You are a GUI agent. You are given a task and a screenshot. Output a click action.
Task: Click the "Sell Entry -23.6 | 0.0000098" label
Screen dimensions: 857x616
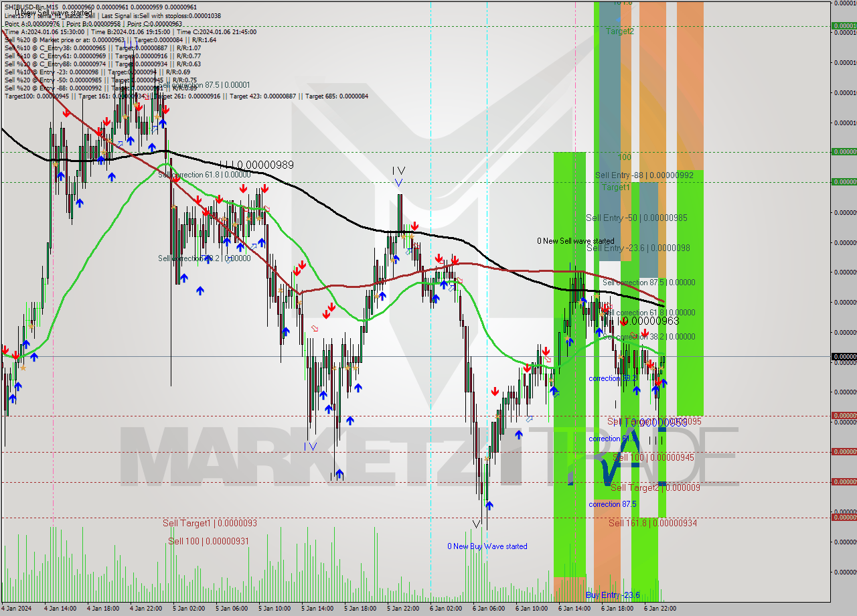click(x=638, y=248)
